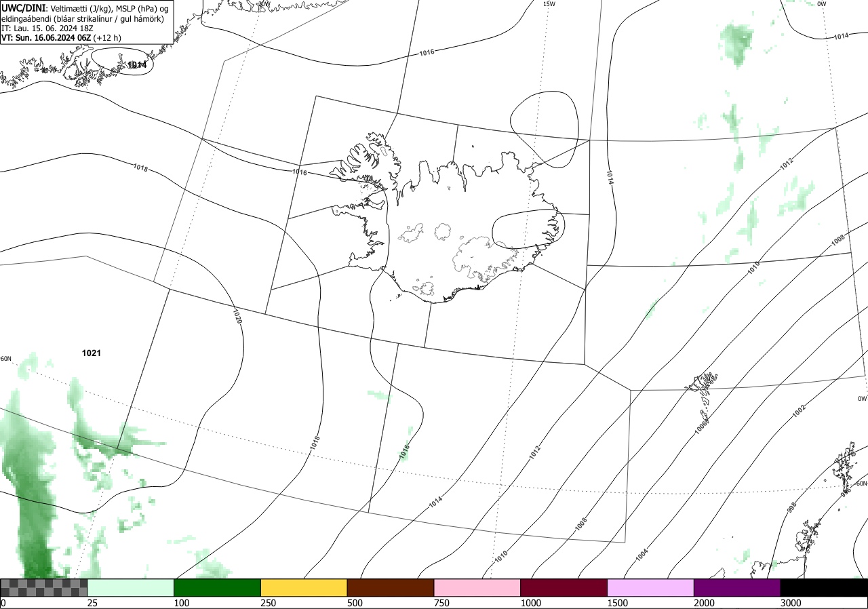Choose the yellow 250–500 legend swatch

click(x=304, y=587)
